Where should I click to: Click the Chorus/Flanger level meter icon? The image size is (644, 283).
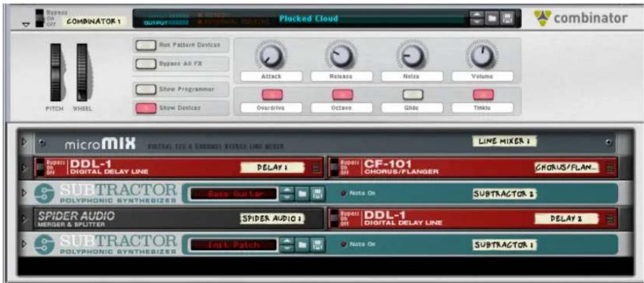tap(610, 167)
